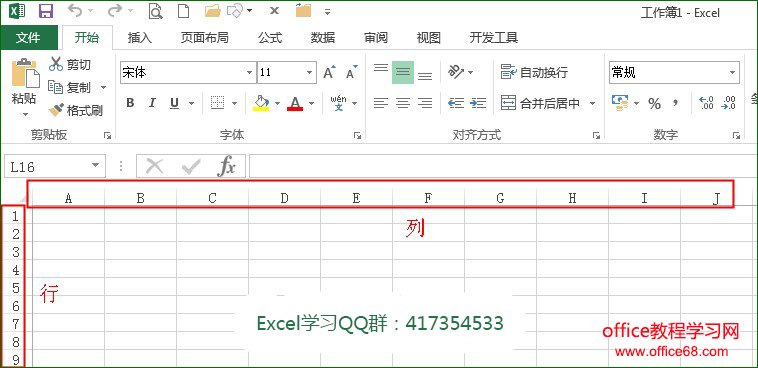Screen dimensions: 758x368
Task: Open Alignment dialog launcher (对齐方式)
Action: 596,136
